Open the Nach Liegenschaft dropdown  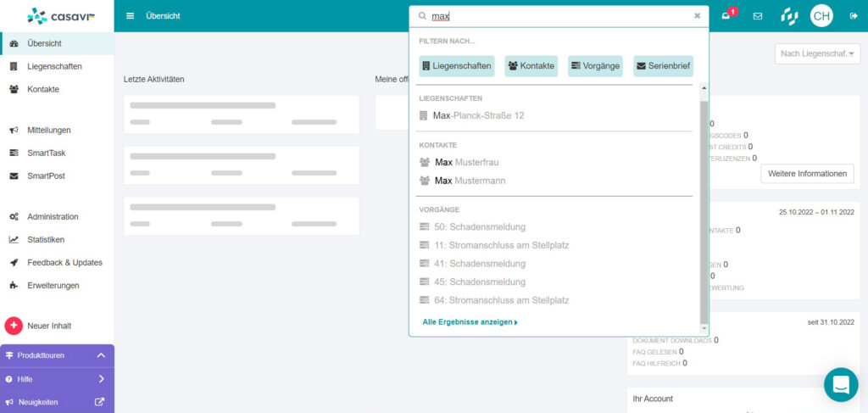(817, 54)
